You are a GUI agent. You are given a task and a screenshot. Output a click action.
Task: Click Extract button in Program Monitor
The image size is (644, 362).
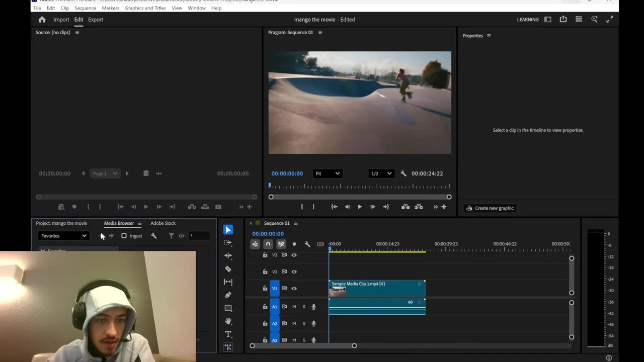click(x=419, y=207)
